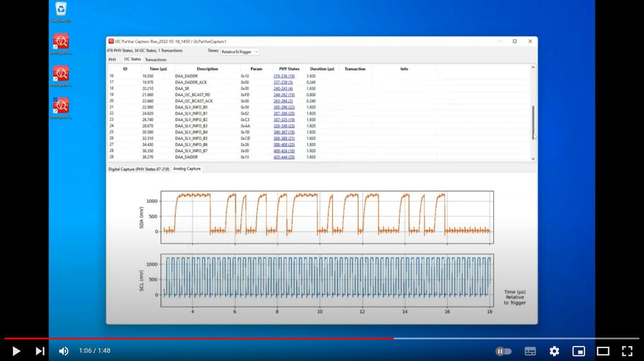Click the Duration (µs) column header
This screenshot has height=361, width=644.
tap(322, 69)
